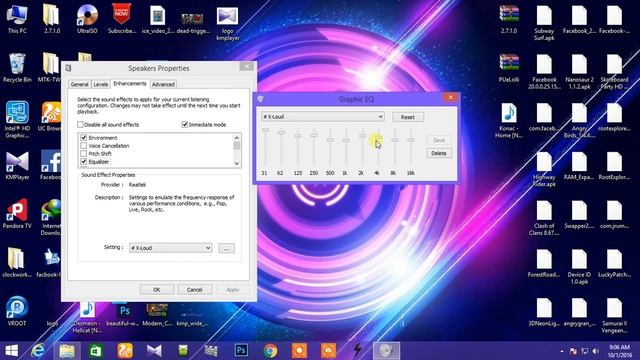Open Photoshop from the taskbar
640x360 pixels.
coord(241,350)
